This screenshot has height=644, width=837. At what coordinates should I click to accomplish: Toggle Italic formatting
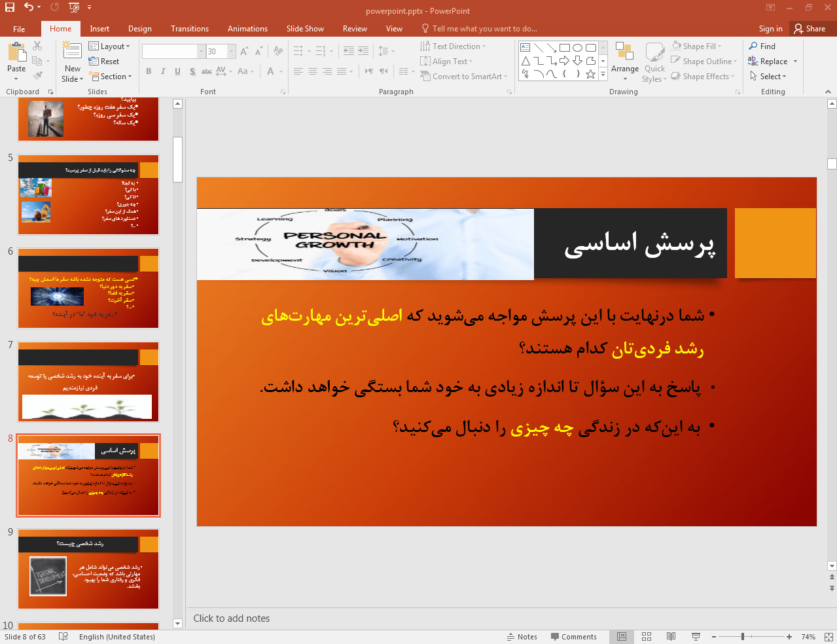pos(163,71)
